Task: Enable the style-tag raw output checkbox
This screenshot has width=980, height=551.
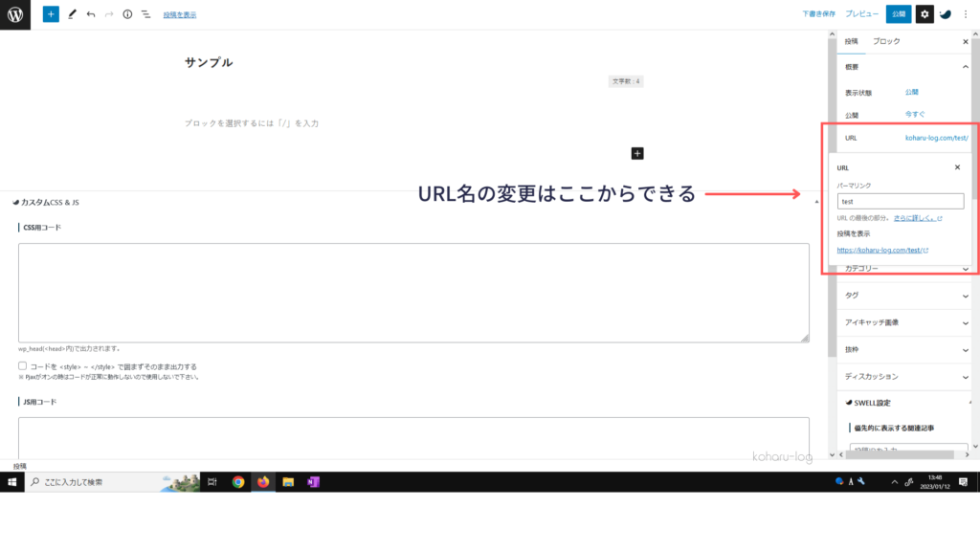Action: point(23,366)
